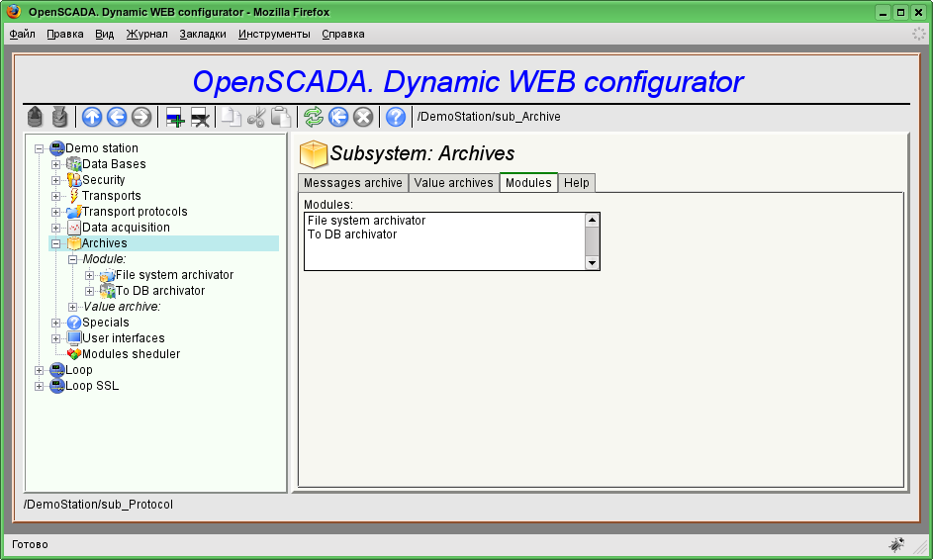Click the bug icon in the status bar
Screen dimensions: 933x560
(x=896, y=544)
